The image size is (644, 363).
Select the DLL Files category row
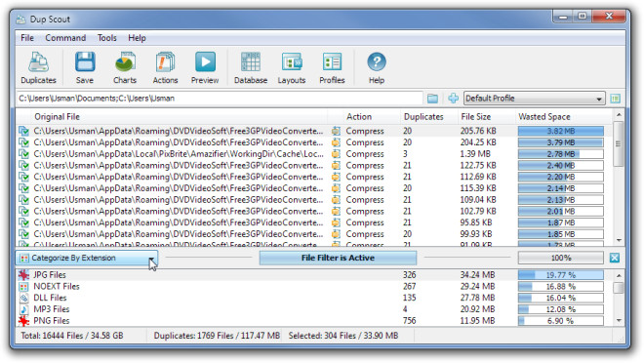coord(314,298)
